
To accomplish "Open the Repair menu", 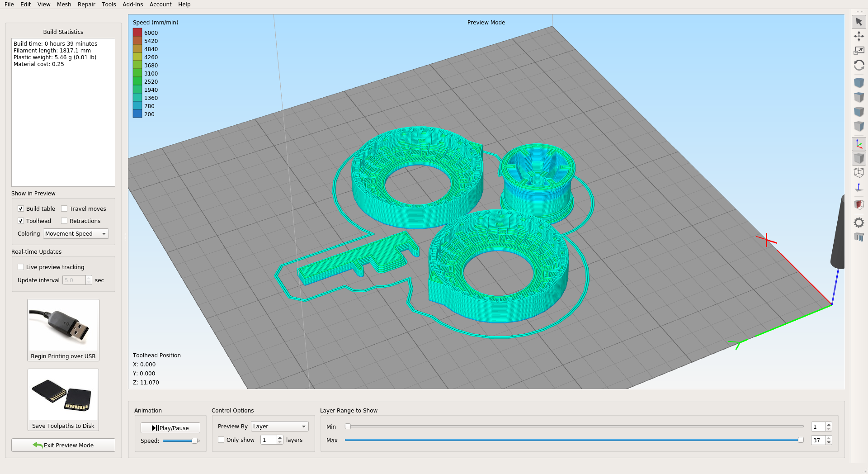I will [x=86, y=5].
